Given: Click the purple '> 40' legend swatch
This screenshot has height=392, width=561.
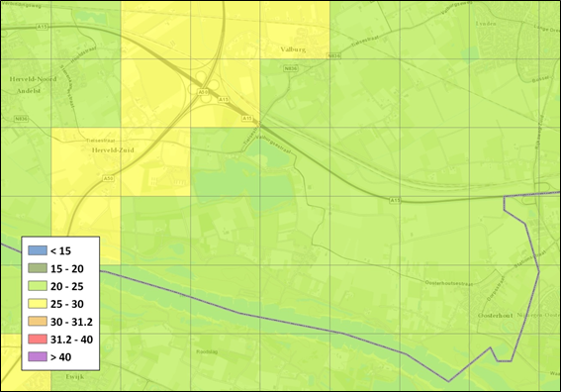Looking at the screenshot, I should (38, 356).
